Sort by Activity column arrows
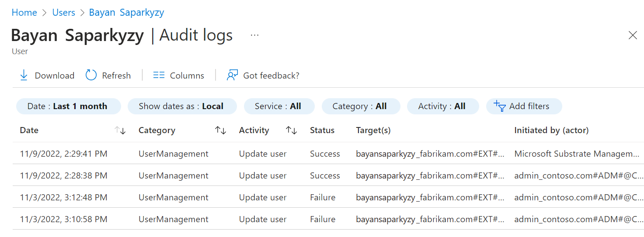This screenshot has height=237, width=644. pos(291,131)
